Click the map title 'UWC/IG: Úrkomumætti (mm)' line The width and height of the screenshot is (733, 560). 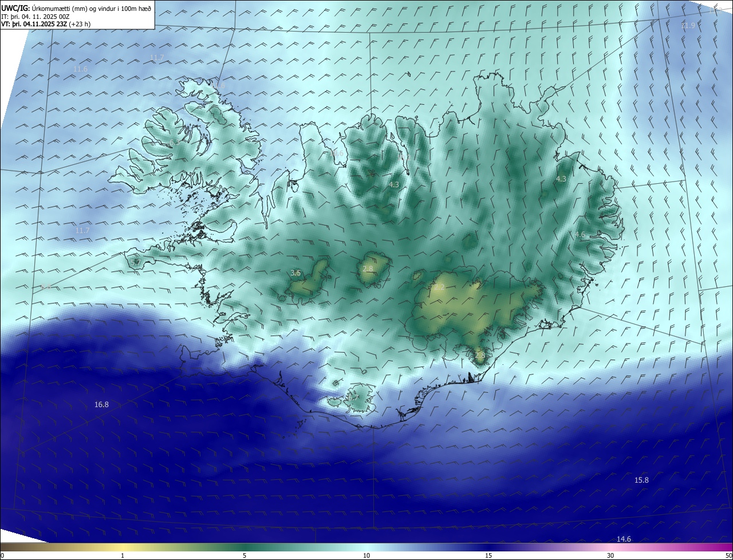pos(77,8)
